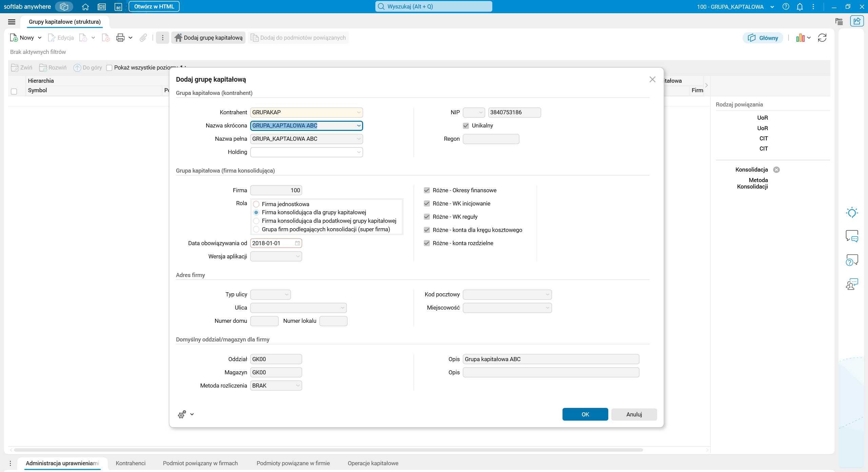Expand the Holding dropdown
This screenshot has height=472, width=868.
tap(359, 152)
